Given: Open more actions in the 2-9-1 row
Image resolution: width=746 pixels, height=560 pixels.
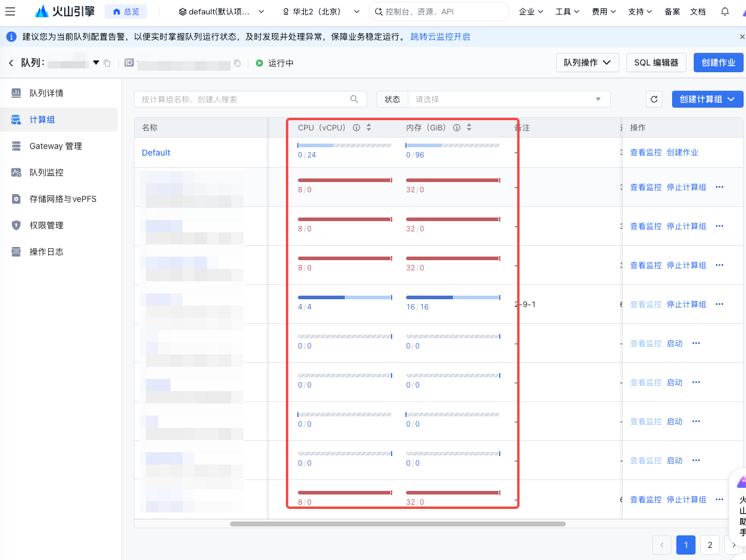Looking at the screenshot, I should tap(720, 304).
